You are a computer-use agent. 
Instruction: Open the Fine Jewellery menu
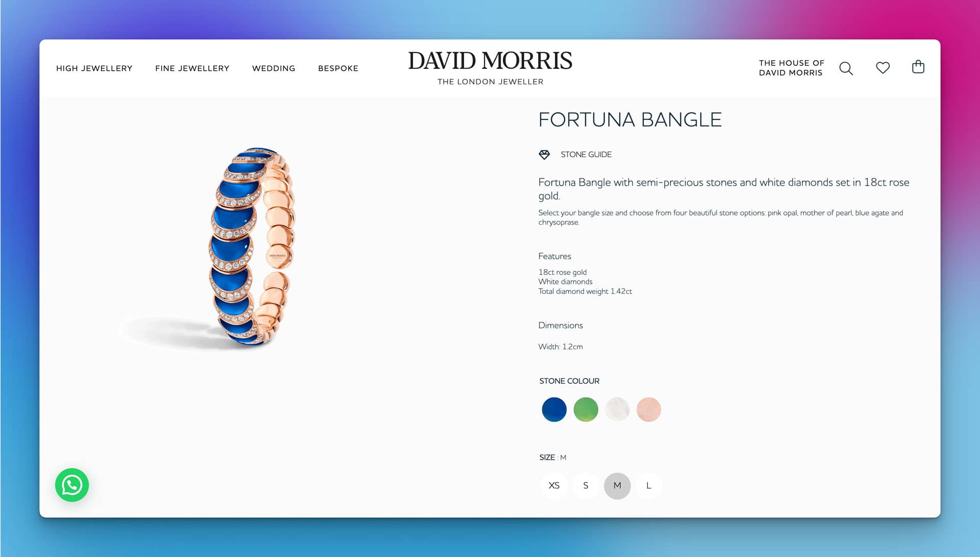click(x=192, y=68)
